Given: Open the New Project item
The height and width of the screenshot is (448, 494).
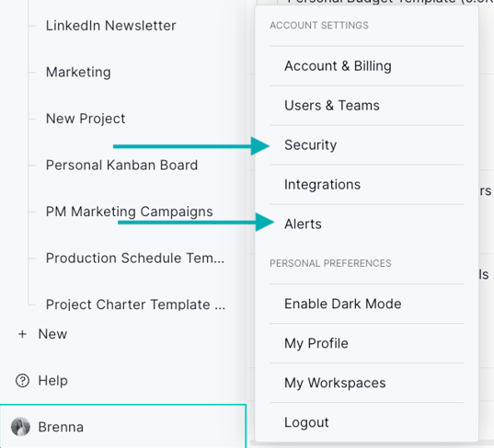Looking at the screenshot, I should (x=86, y=119).
